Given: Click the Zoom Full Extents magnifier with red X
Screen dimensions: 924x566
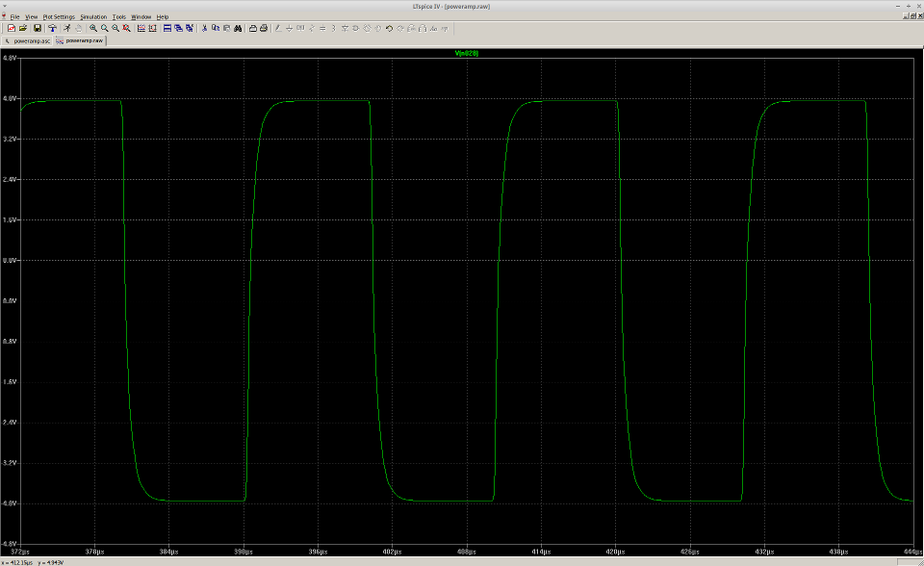Looking at the screenshot, I should pos(126,28).
